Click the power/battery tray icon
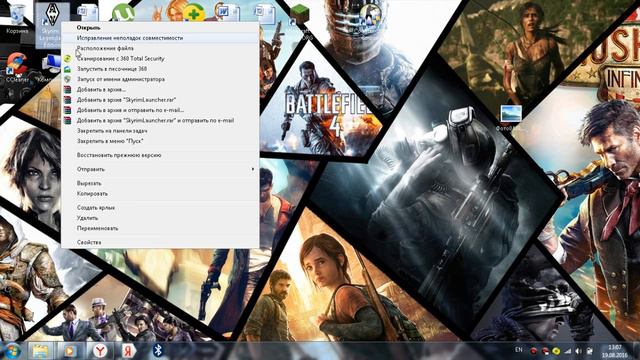Image resolution: width=640 pixels, height=360 pixels. [x=590, y=351]
